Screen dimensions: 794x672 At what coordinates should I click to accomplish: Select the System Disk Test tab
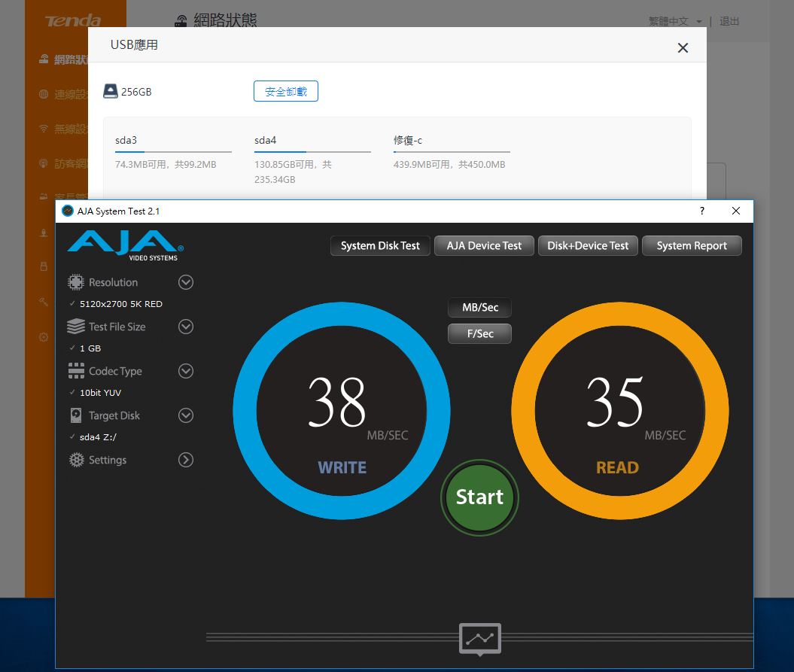point(380,245)
